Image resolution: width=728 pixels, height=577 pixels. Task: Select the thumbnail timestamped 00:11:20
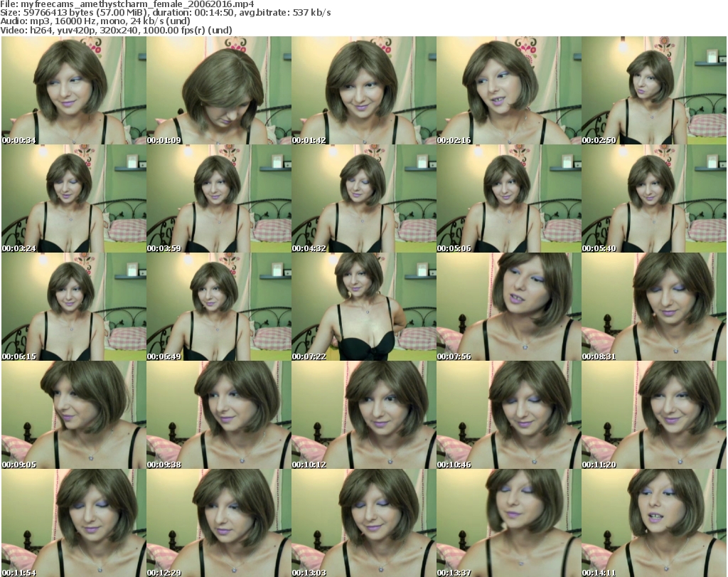click(654, 415)
